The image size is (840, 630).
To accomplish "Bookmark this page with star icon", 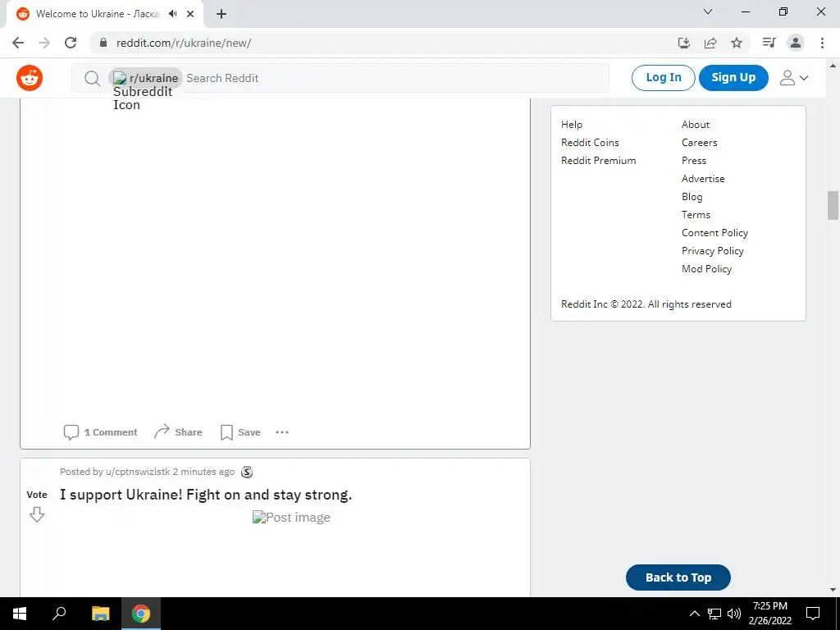I will click(x=737, y=43).
